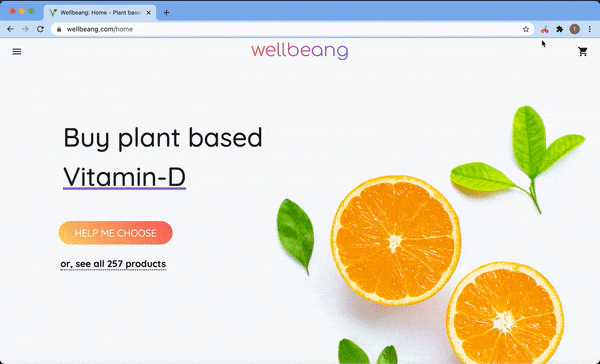Click the wellbeang logo
This screenshot has height=364, width=600.
pyautogui.click(x=300, y=51)
